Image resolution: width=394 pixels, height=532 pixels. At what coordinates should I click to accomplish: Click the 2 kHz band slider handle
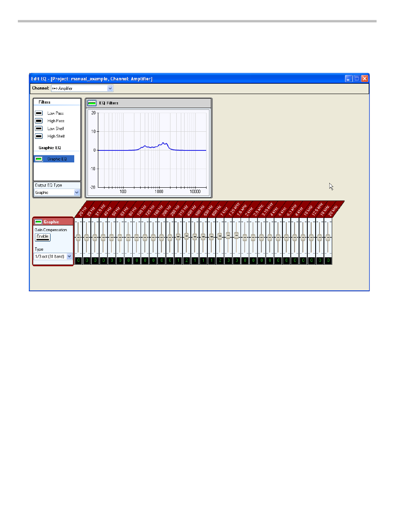[245, 237]
